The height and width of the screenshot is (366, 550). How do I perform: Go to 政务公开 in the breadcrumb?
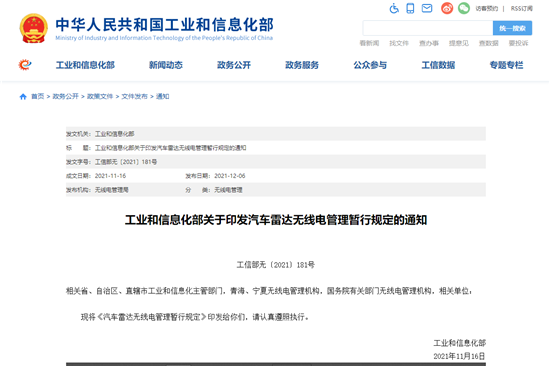[66, 97]
